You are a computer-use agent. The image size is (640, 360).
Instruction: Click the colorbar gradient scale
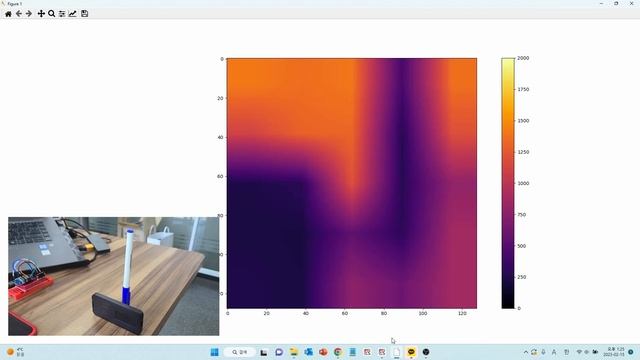(x=508, y=183)
